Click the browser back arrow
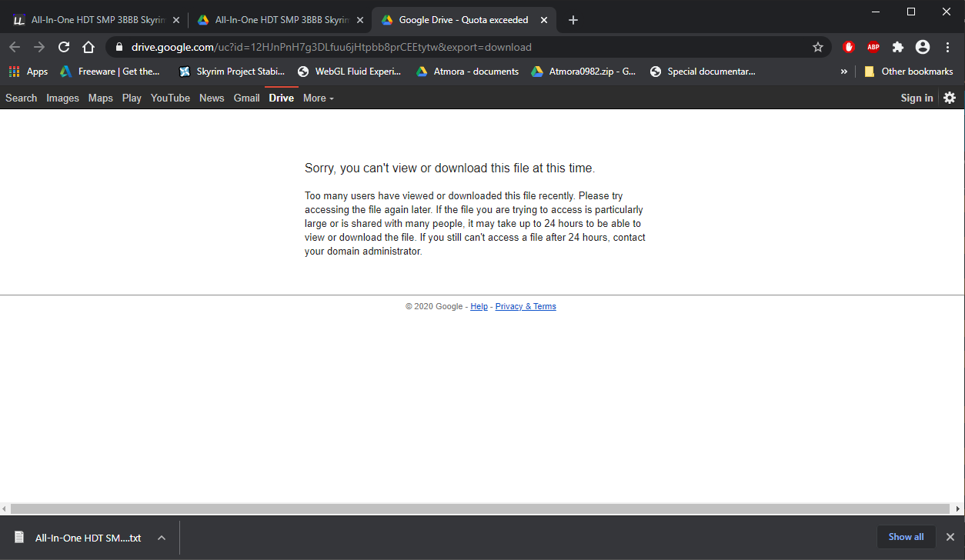This screenshot has width=965, height=560. [x=15, y=47]
